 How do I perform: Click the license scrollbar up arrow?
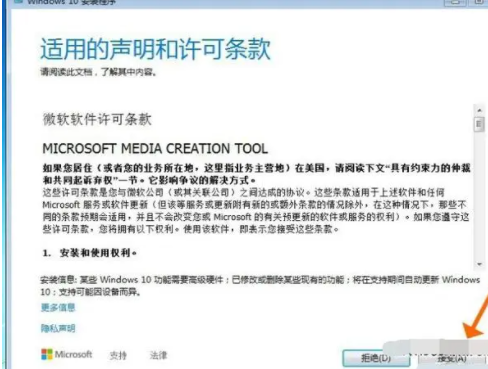click(x=479, y=110)
